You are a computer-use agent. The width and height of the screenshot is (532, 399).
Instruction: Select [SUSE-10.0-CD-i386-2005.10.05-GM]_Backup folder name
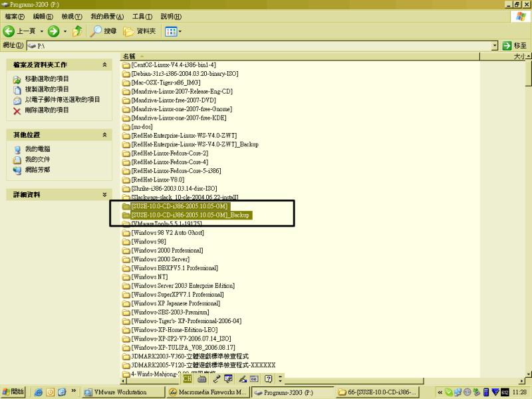tap(190, 215)
